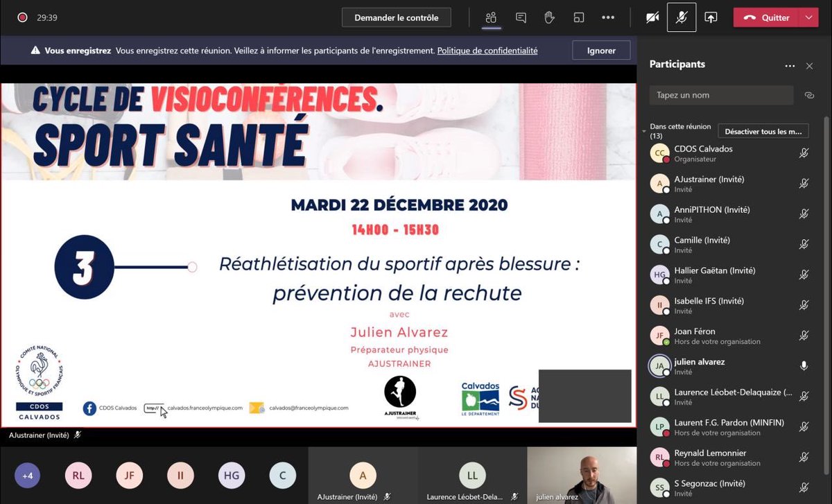Viewport: 832px width, 504px height.
Task: Focus the Tapez un nom search field
Action: (721, 95)
